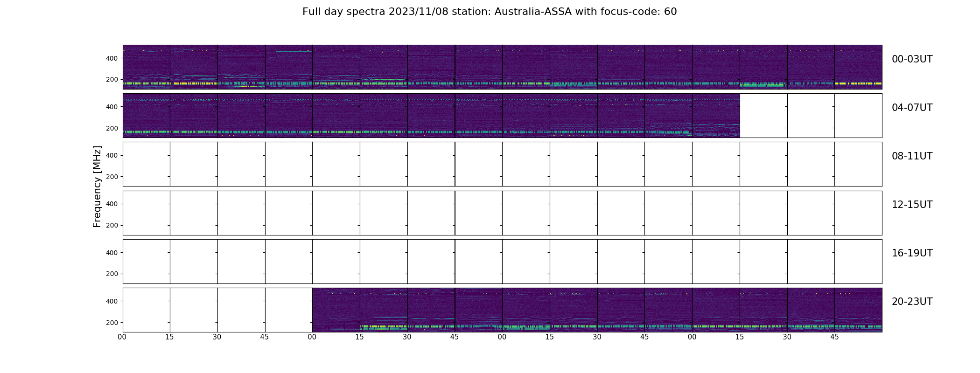Image resolution: width=980 pixels, height=373 pixels.
Task: Click the empty 16-19UT plot panel
Action: tap(502, 262)
